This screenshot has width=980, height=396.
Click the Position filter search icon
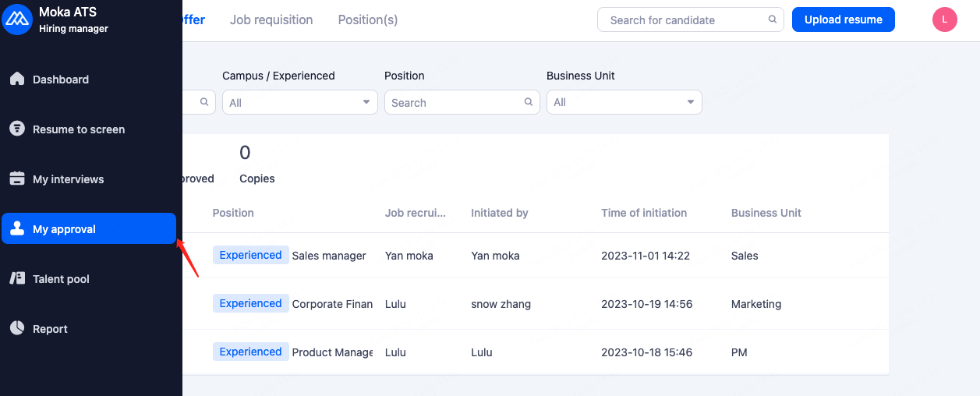[529, 102]
